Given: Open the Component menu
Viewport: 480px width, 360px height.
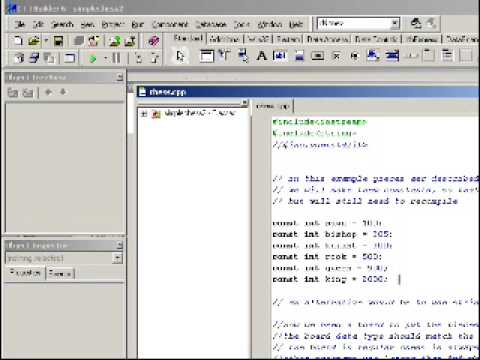Looking at the screenshot, I should pyautogui.click(x=170, y=24).
